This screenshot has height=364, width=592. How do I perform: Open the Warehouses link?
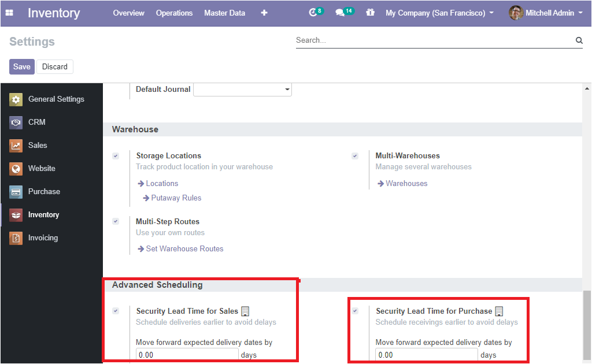(x=406, y=183)
